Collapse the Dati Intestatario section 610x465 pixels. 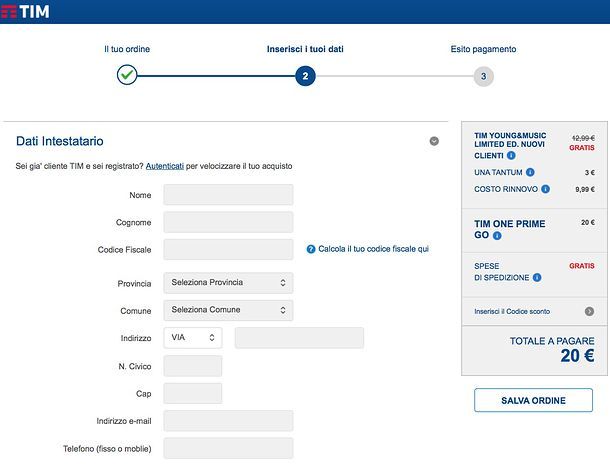pos(434,141)
